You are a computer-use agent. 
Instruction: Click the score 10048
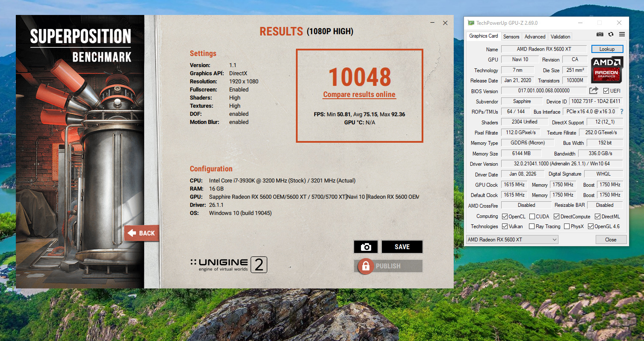tap(359, 77)
